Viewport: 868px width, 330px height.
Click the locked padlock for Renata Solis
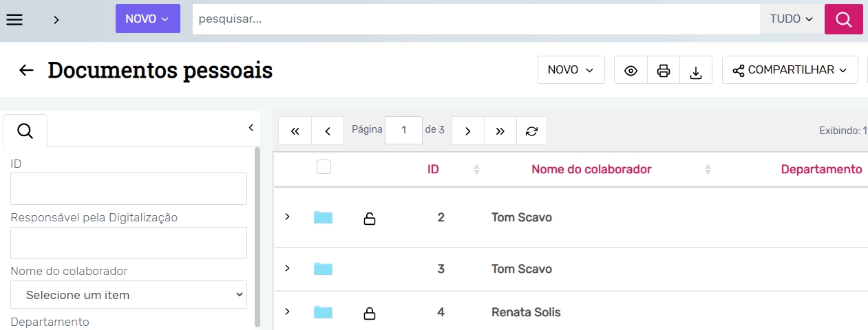pos(370,313)
